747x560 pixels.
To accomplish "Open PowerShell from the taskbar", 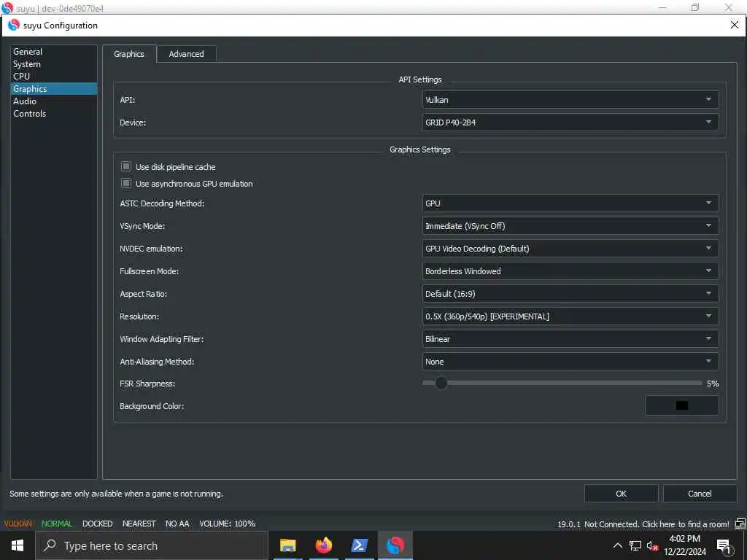I will pyautogui.click(x=359, y=545).
